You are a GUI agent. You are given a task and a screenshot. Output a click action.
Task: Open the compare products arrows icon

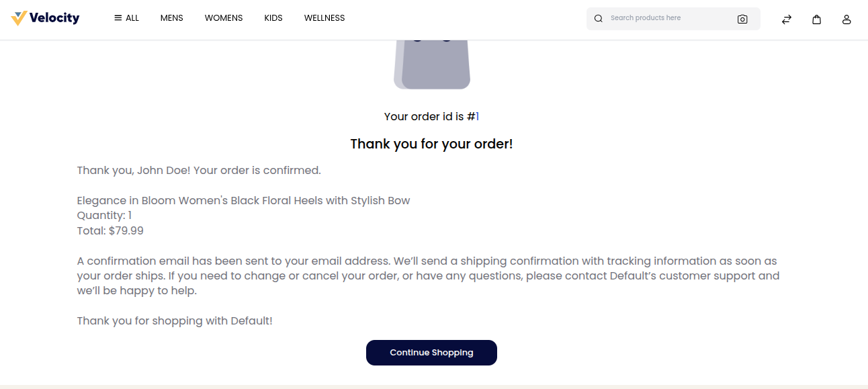click(x=787, y=19)
